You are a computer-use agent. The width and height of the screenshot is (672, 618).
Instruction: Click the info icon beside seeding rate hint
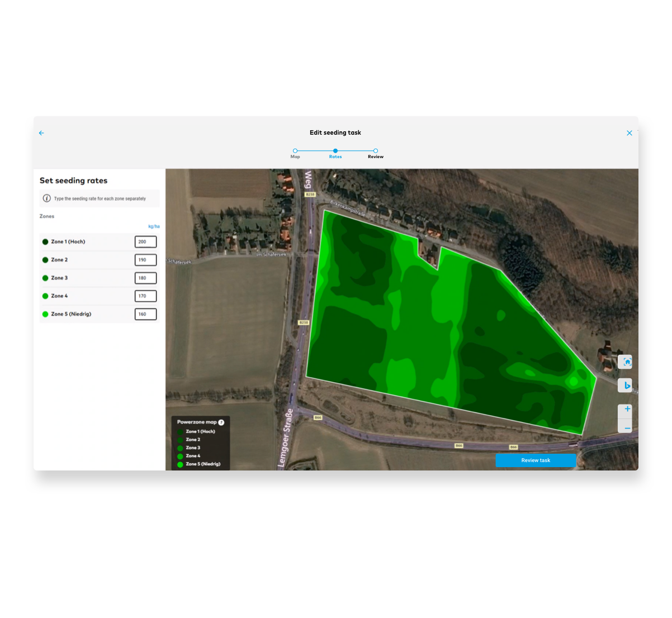click(x=47, y=198)
